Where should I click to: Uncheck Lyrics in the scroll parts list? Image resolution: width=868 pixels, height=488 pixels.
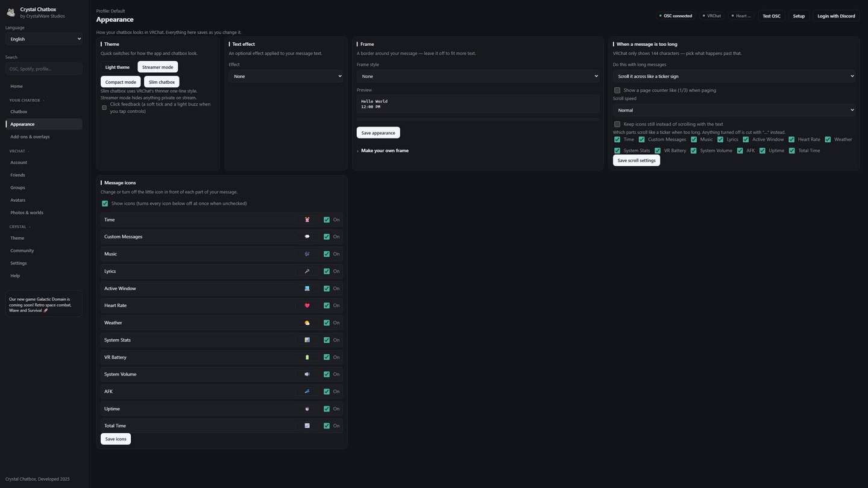tap(720, 139)
